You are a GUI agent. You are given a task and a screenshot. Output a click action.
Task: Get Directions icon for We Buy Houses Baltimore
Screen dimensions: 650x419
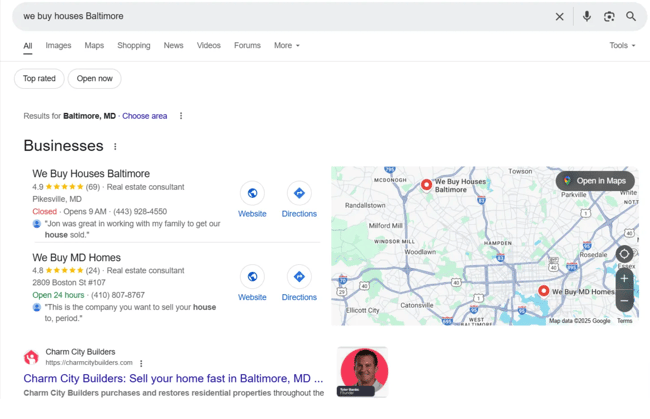[299, 193]
